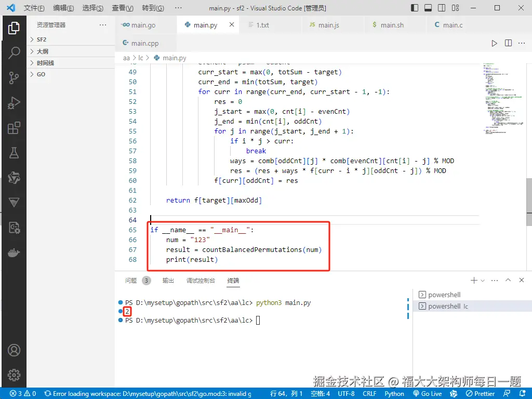
Task: Switch to the main.c tab
Action: (457, 25)
